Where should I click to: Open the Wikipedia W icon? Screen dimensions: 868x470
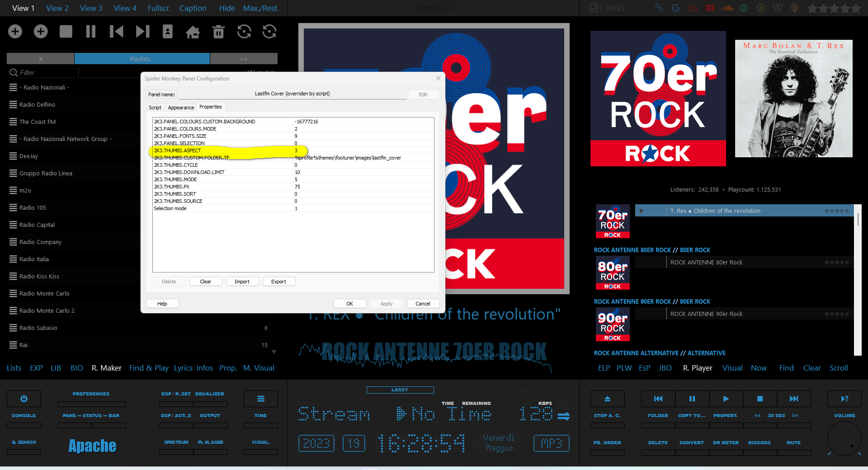pos(778,8)
